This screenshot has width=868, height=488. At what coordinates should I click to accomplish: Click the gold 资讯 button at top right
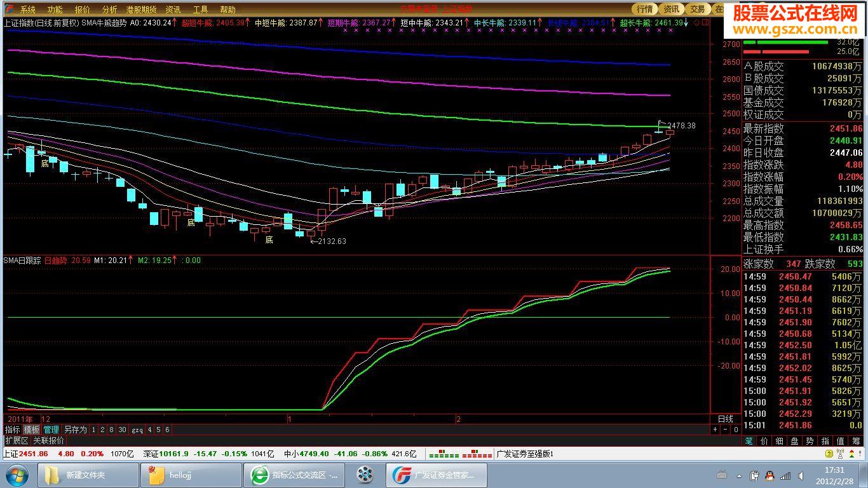pos(672,9)
